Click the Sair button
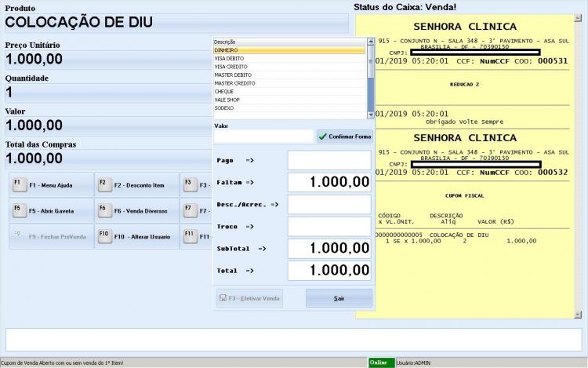Viewport: 588px width, 368px height. coord(339,298)
